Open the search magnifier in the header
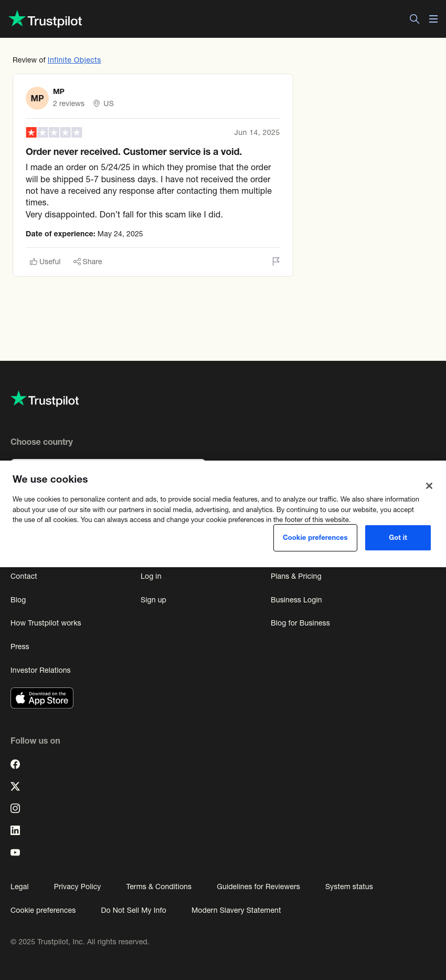 (415, 19)
